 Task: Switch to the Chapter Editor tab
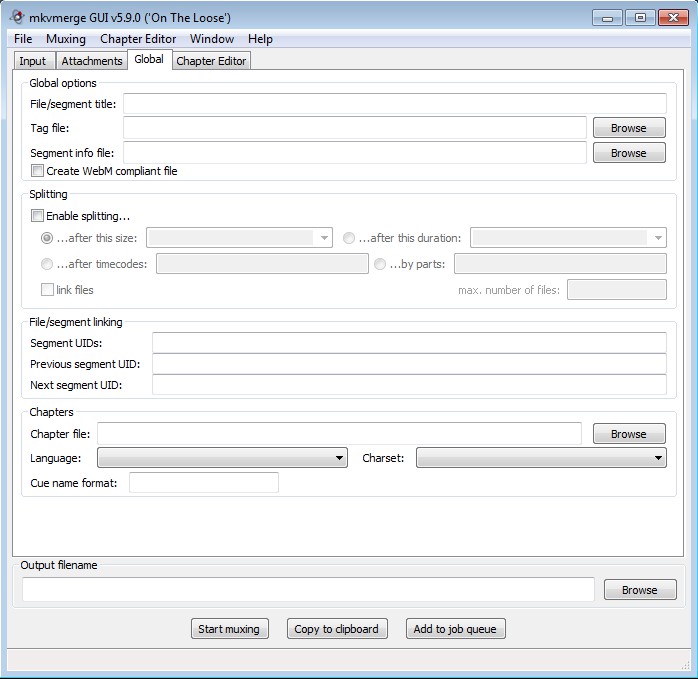[211, 61]
